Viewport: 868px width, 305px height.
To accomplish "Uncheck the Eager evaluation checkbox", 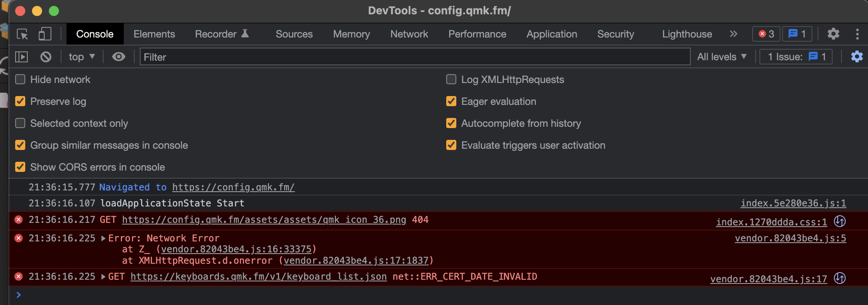I will pos(451,101).
